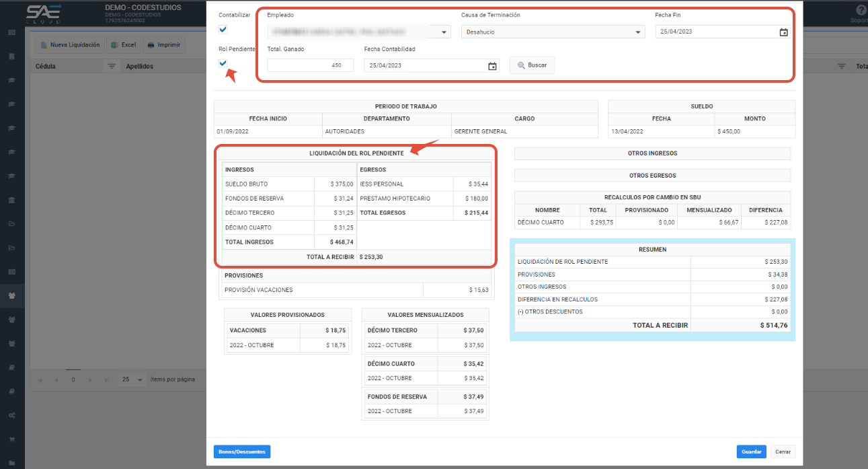Screen dimensions: 868x469
Task: Click DÉCIMO TERCERO mensualizado total $ 37,50
Action: (x=473, y=330)
